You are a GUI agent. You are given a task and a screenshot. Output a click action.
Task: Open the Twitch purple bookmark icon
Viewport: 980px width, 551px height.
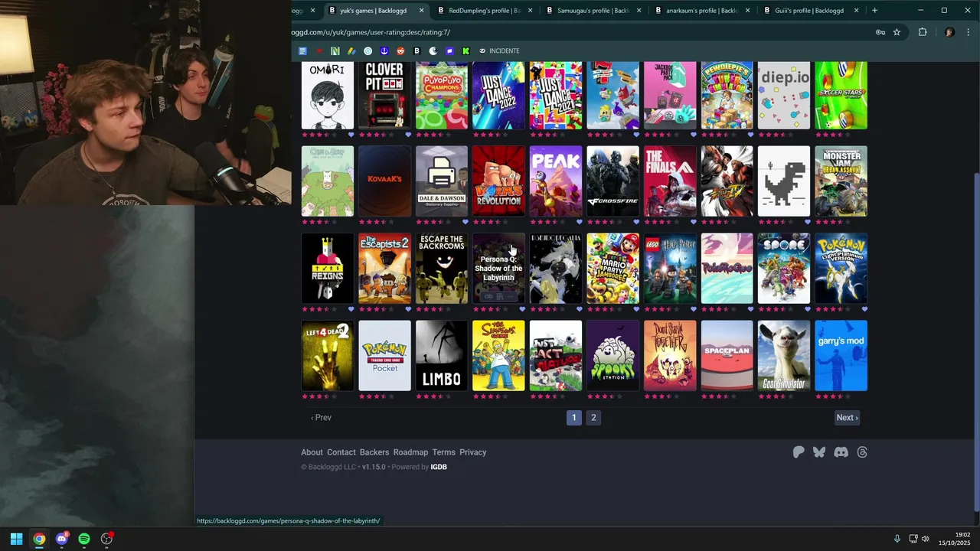(449, 51)
